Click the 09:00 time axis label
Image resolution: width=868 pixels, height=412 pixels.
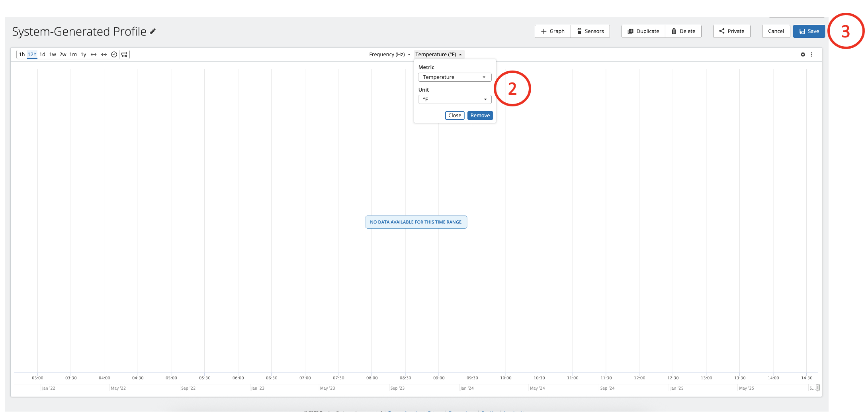pos(439,378)
